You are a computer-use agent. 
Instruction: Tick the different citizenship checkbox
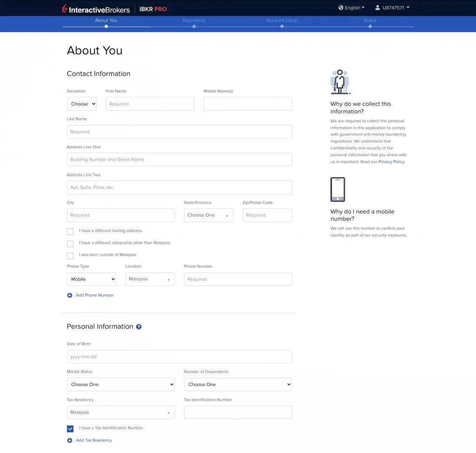coord(70,244)
